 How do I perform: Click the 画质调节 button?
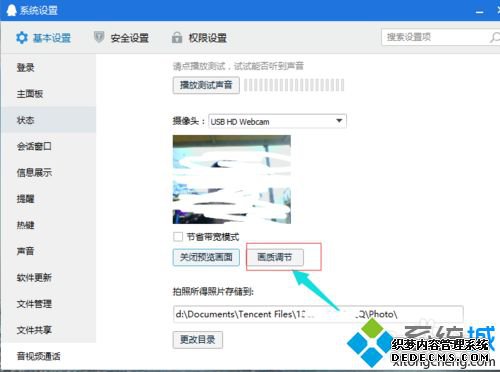tap(275, 257)
